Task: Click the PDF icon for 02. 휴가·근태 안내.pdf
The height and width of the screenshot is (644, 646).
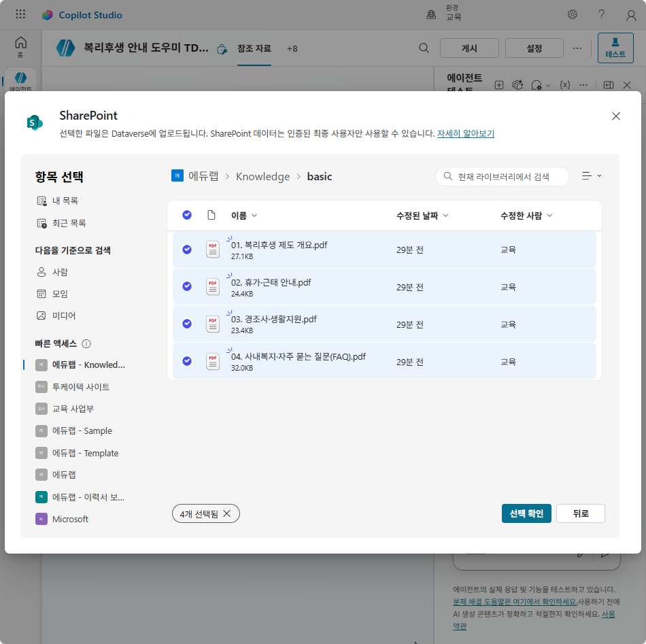Action: point(213,287)
